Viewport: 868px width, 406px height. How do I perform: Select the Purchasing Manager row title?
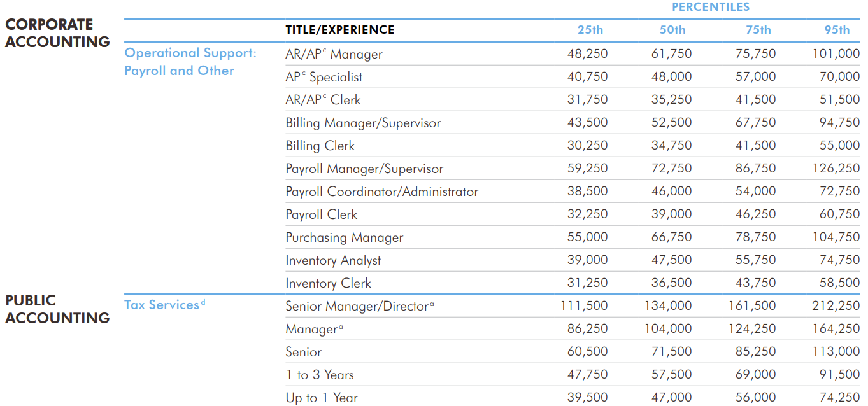(344, 237)
